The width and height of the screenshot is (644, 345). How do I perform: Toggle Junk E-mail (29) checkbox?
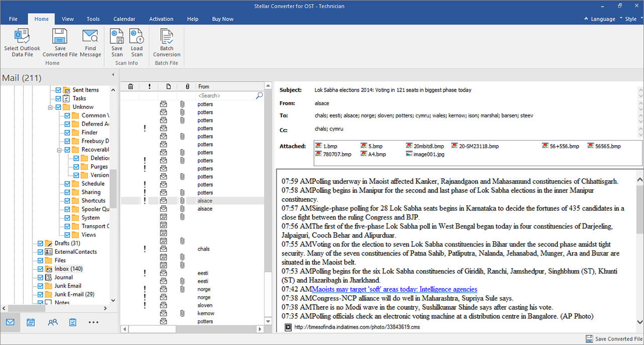pos(40,295)
